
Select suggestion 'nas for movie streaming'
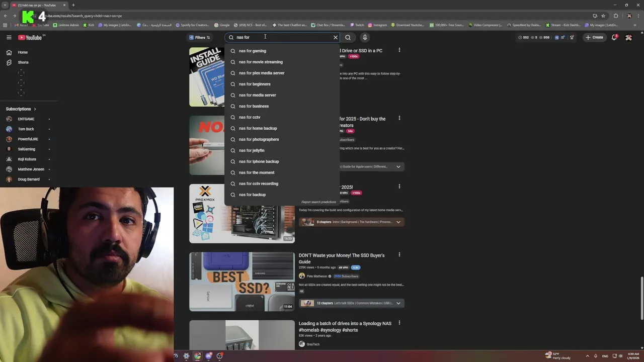tap(282, 62)
